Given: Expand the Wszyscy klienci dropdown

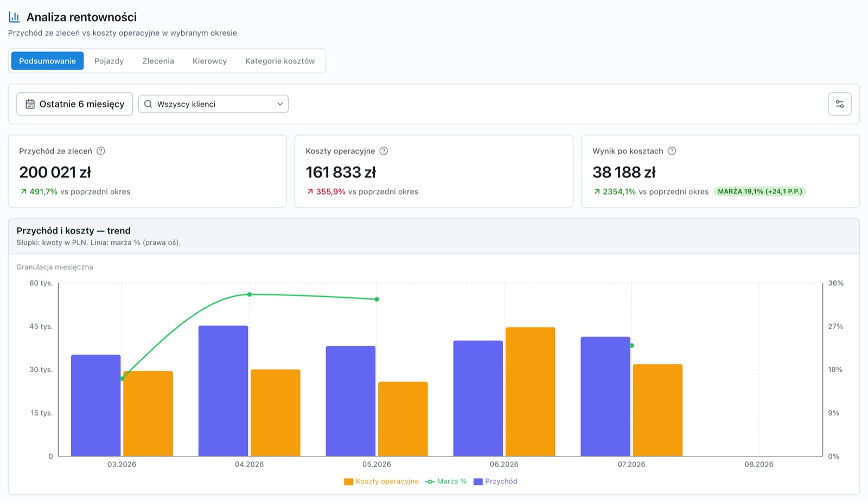Looking at the screenshot, I should (213, 104).
